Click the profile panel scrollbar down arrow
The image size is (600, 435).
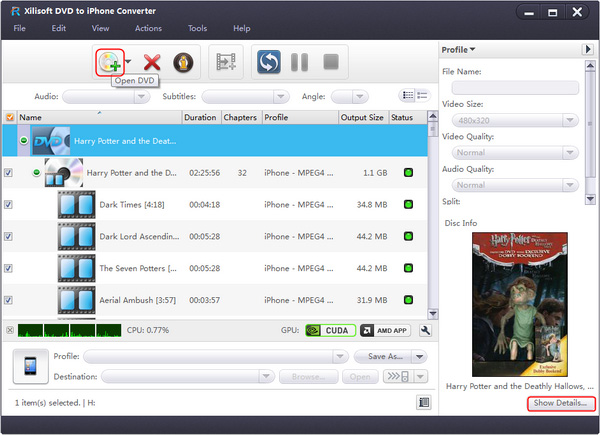pyautogui.click(x=590, y=199)
